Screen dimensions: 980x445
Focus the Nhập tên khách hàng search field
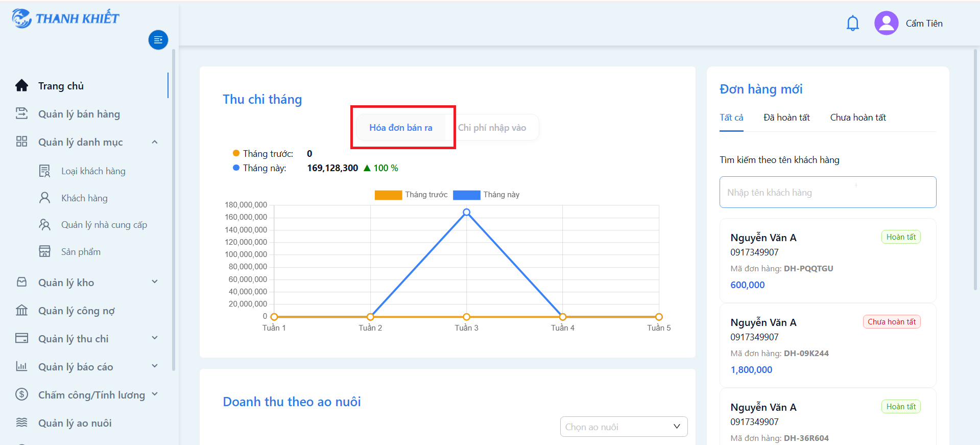(828, 192)
